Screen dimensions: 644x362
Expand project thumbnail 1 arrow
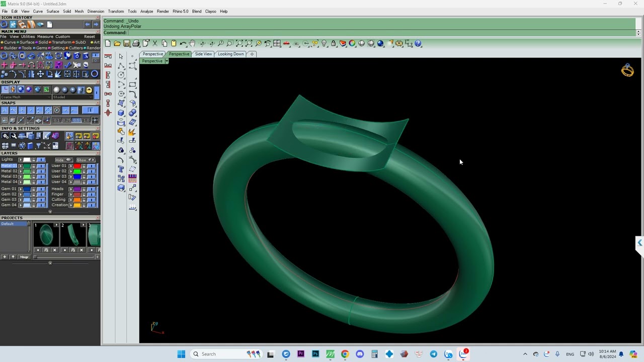(56, 225)
